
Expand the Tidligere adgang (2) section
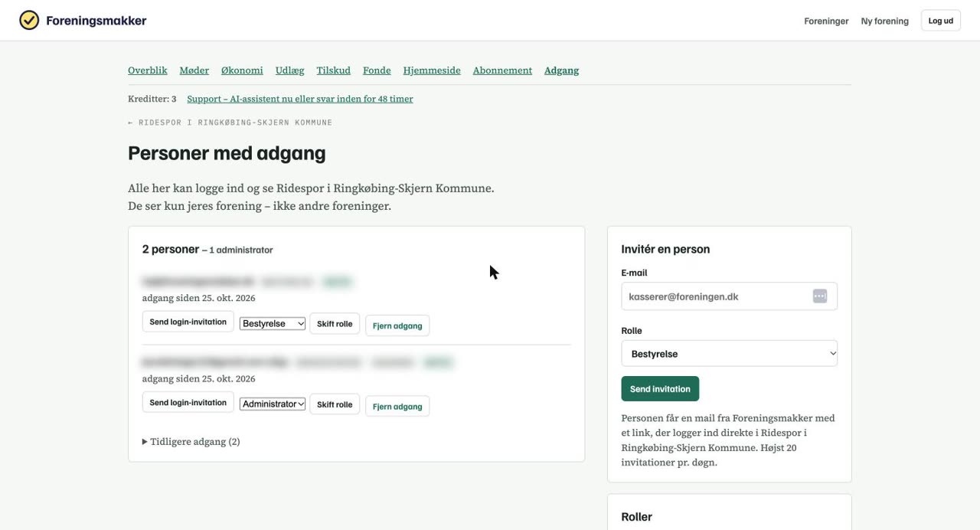191,442
